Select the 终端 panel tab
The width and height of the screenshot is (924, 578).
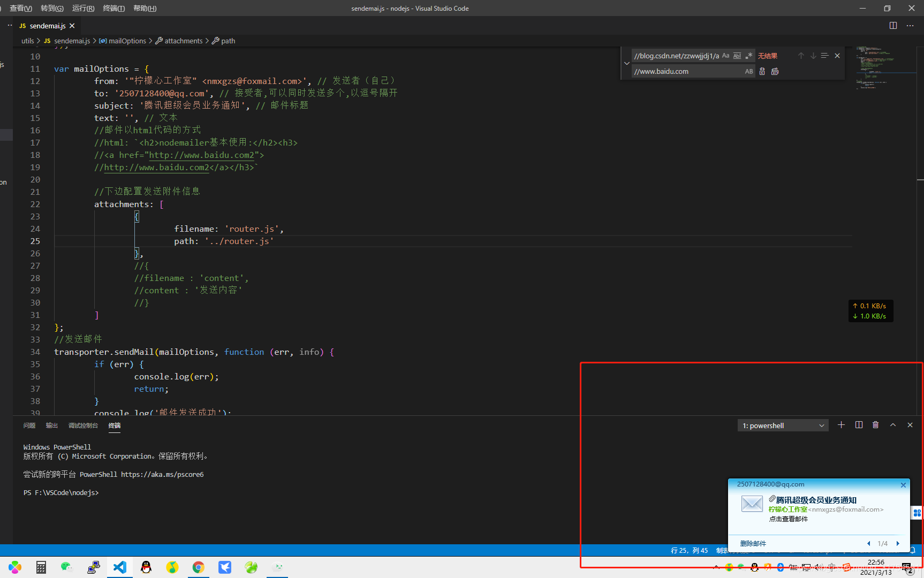(115, 425)
